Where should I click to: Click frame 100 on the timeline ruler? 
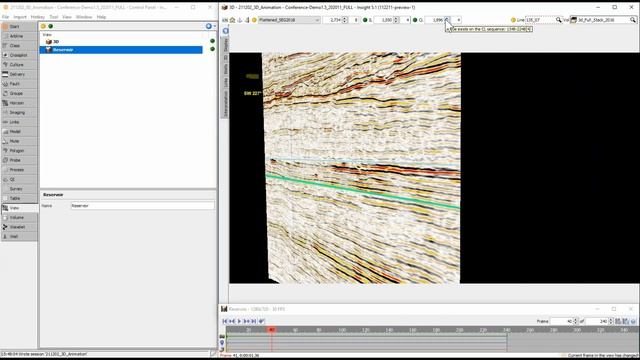342,330
